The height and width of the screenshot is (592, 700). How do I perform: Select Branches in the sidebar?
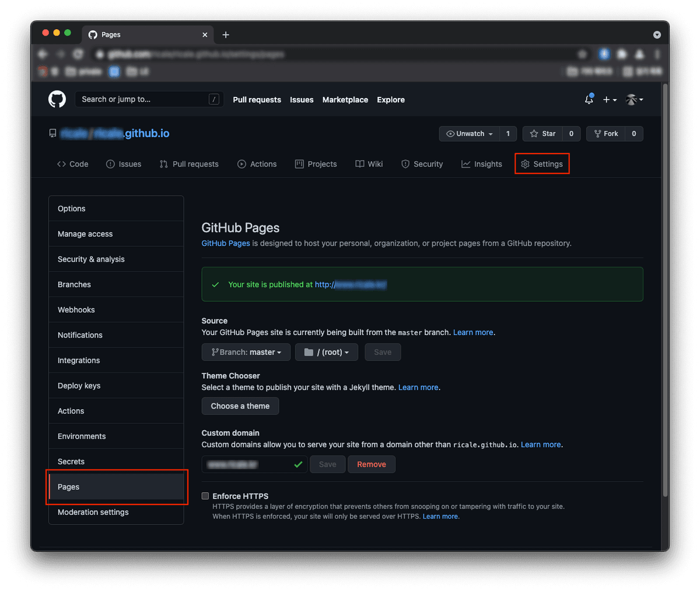[x=116, y=284]
